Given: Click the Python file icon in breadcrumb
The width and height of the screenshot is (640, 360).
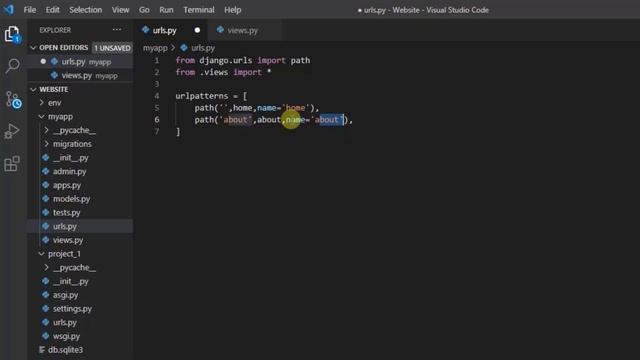Looking at the screenshot, I should tap(184, 48).
